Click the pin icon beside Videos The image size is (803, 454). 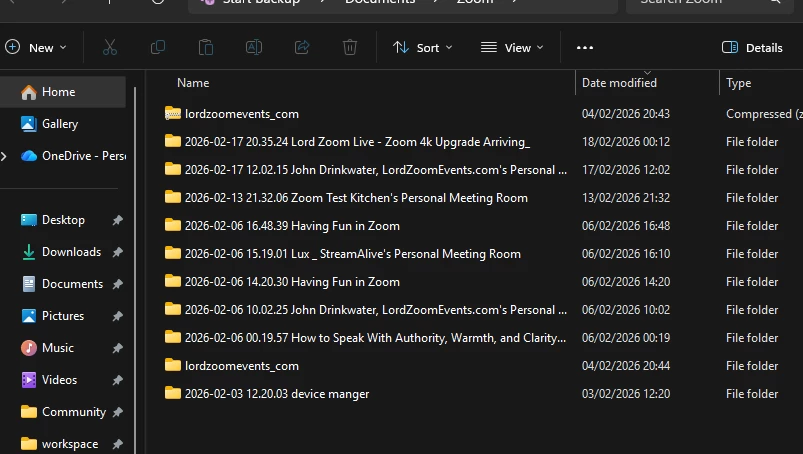click(118, 380)
